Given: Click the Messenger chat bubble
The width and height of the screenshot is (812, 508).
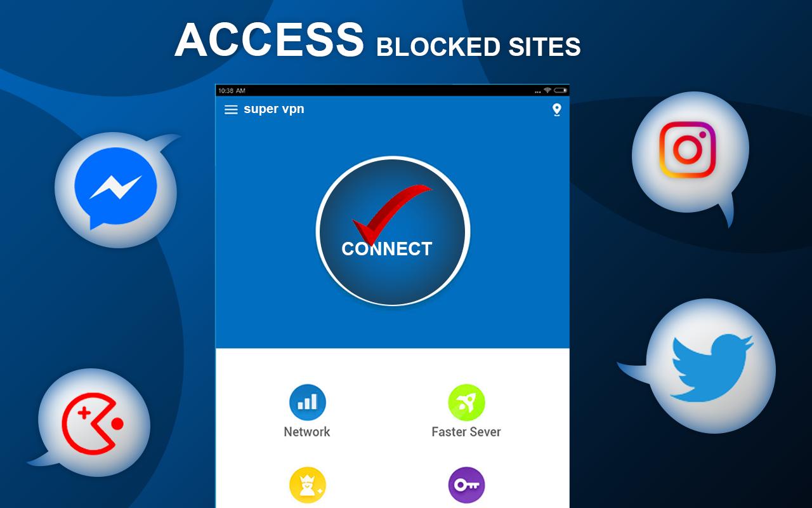Looking at the screenshot, I should point(115,190).
